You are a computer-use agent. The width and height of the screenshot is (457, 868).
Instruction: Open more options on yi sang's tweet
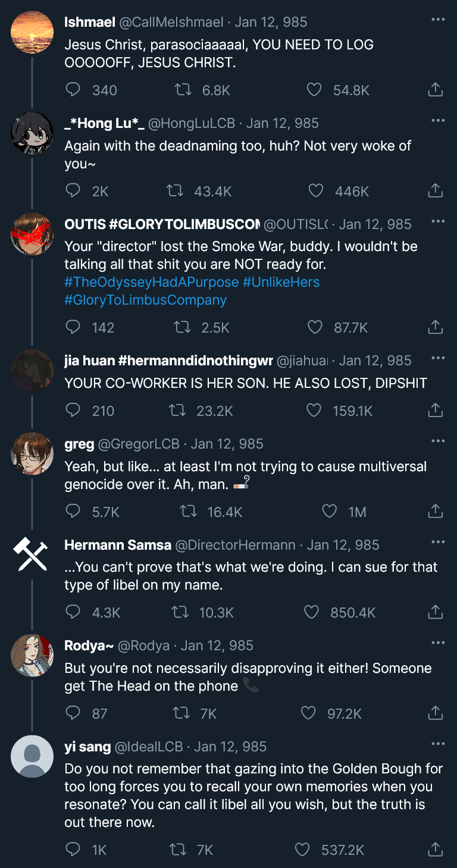(438, 744)
